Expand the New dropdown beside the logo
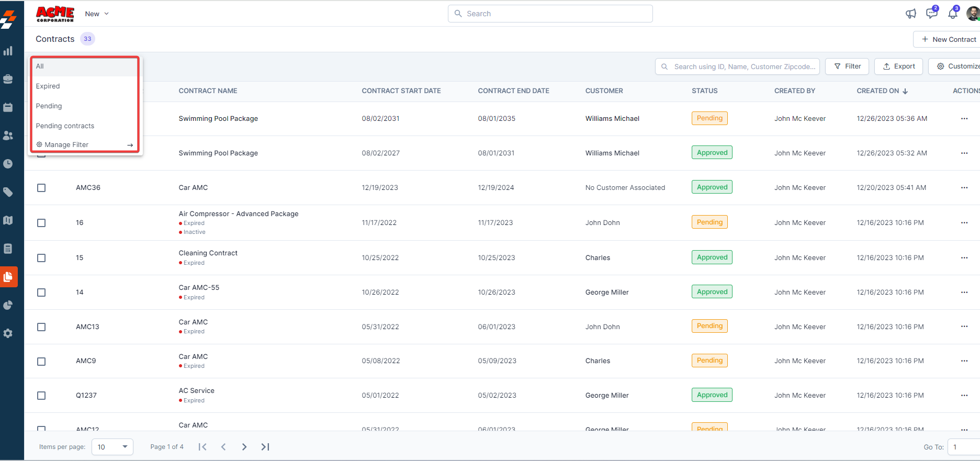 [97, 14]
